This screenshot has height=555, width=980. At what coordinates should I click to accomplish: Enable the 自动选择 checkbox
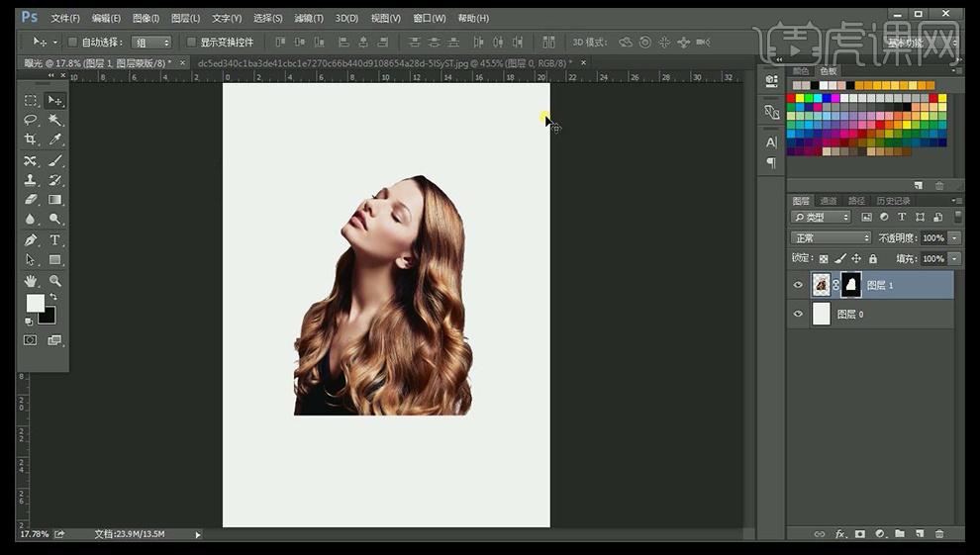(x=73, y=43)
